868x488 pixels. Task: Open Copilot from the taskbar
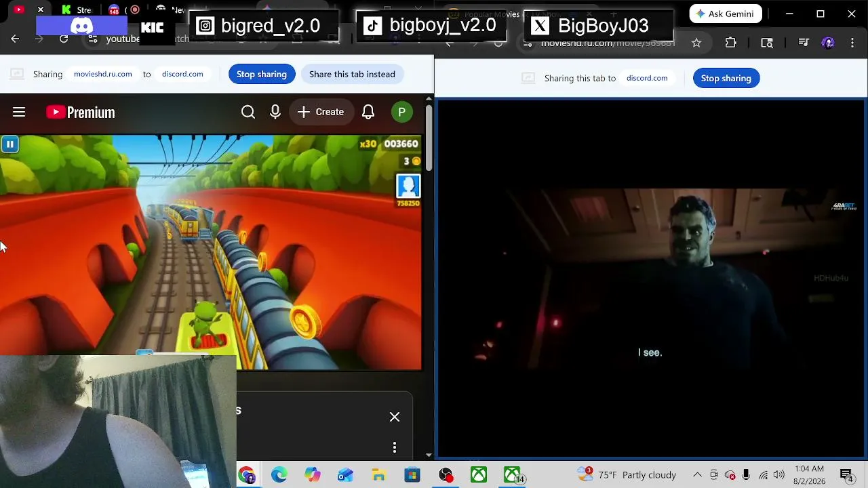click(x=313, y=475)
